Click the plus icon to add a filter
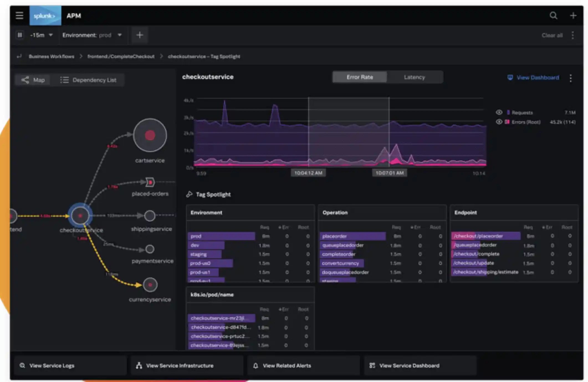 click(140, 35)
